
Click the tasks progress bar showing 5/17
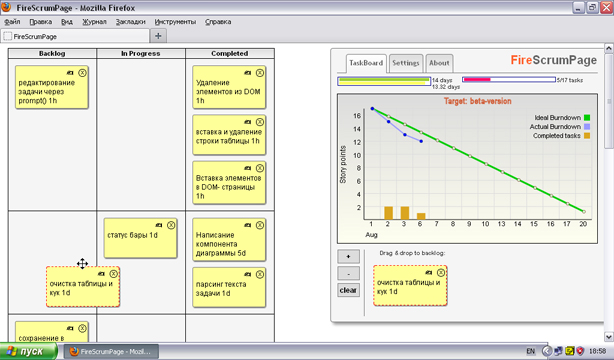point(509,80)
